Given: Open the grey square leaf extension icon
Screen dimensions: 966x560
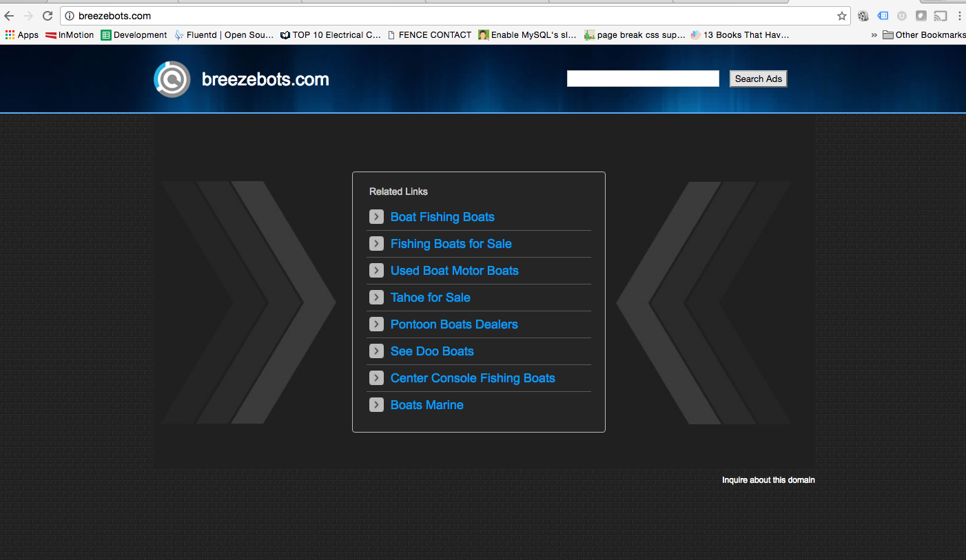Looking at the screenshot, I should (921, 16).
